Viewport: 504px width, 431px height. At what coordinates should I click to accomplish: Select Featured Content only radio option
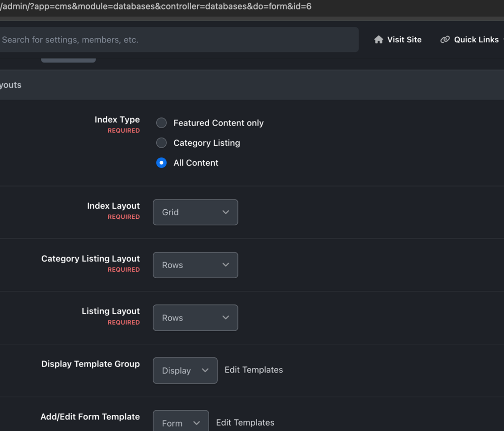click(x=161, y=123)
